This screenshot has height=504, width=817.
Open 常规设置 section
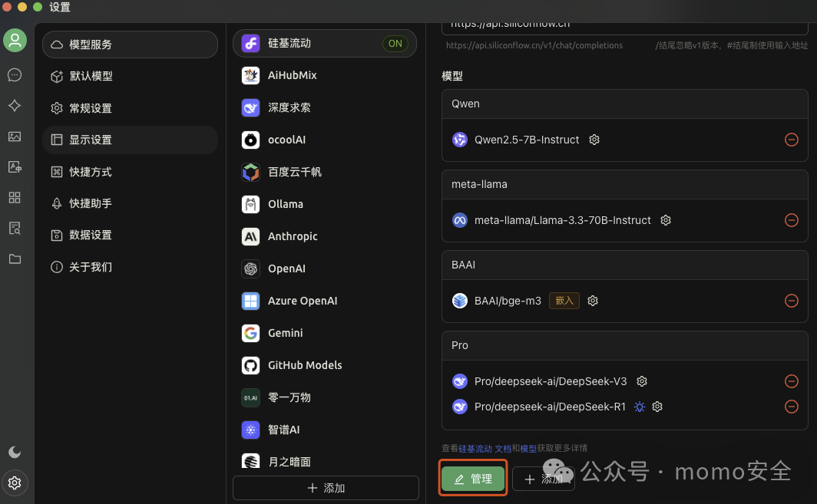(130, 108)
